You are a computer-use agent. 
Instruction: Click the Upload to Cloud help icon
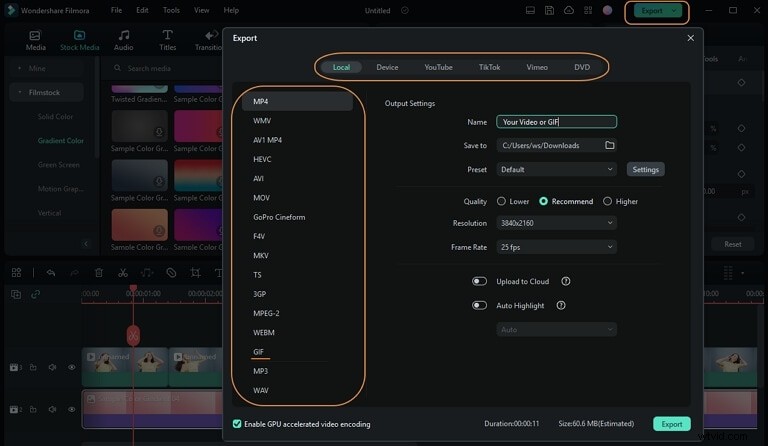[x=566, y=282]
